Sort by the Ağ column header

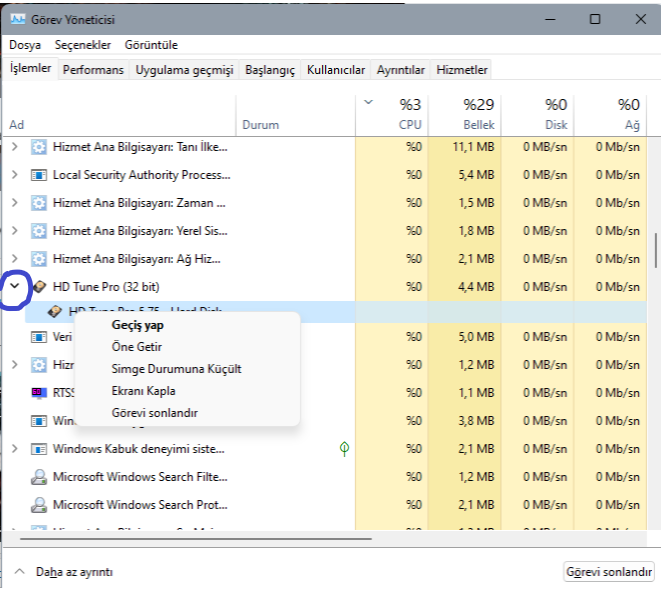point(610,116)
